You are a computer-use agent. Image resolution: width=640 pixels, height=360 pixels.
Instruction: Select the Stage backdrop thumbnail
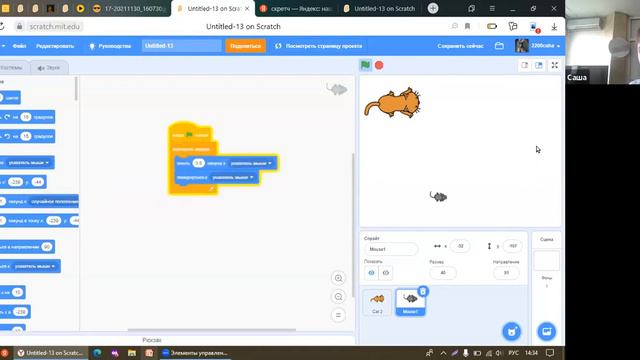547,260
